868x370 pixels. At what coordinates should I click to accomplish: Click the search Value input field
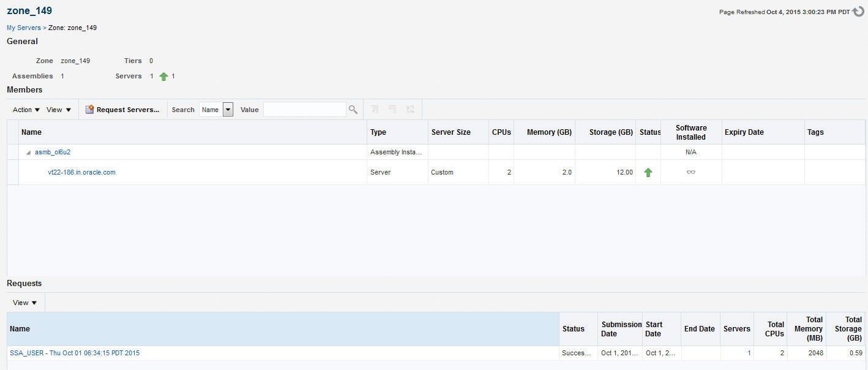click(305, 110)
